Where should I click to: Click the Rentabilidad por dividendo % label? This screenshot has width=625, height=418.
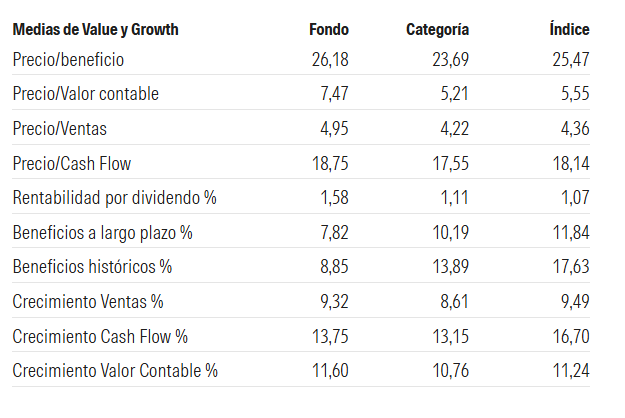115,198
